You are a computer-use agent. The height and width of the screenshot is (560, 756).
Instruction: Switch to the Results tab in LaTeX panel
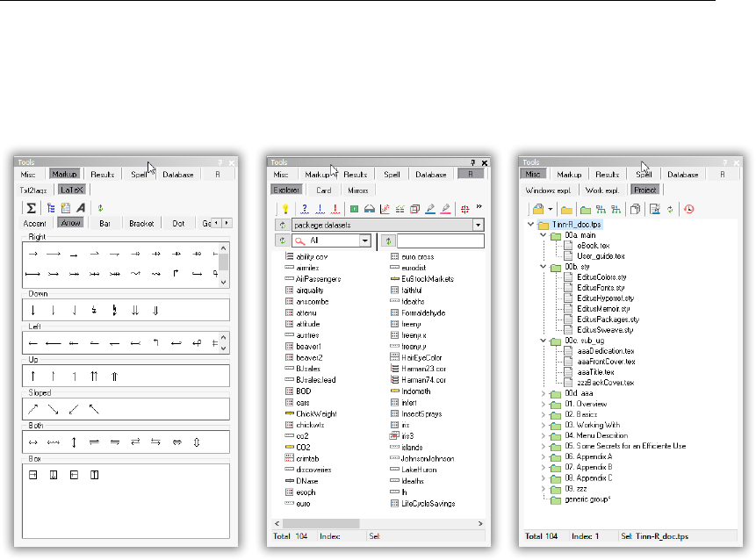102,175
